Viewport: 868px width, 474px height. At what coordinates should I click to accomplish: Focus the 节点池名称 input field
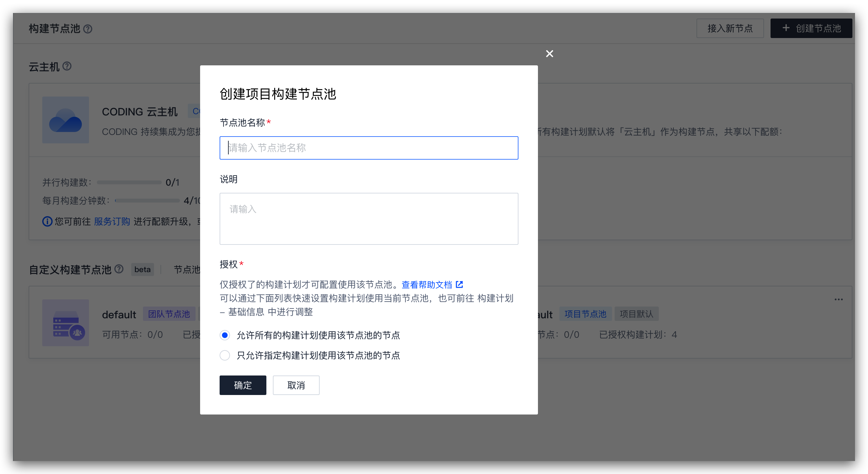pyautogui.click(x=369, y=148)
